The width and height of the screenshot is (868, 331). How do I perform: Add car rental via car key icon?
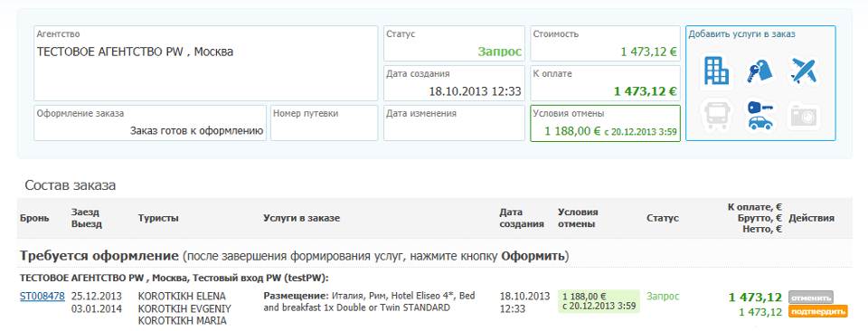pyautogui.click(x=759, y=115)
